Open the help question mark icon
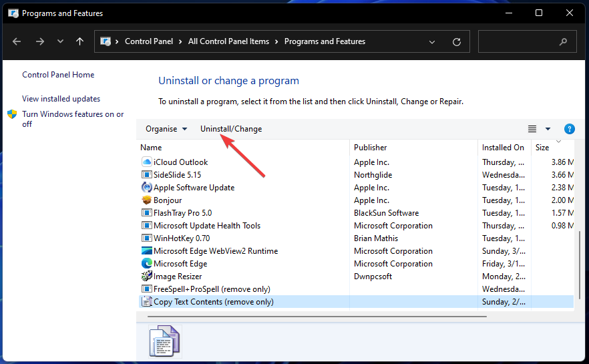This screenshot has height=364, width=589. click(570, 129)
